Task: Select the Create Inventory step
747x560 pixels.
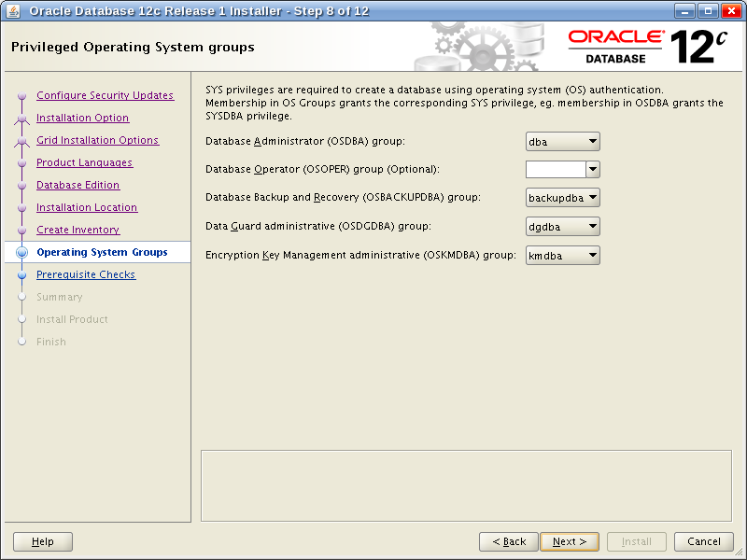Action: point(78,231)
